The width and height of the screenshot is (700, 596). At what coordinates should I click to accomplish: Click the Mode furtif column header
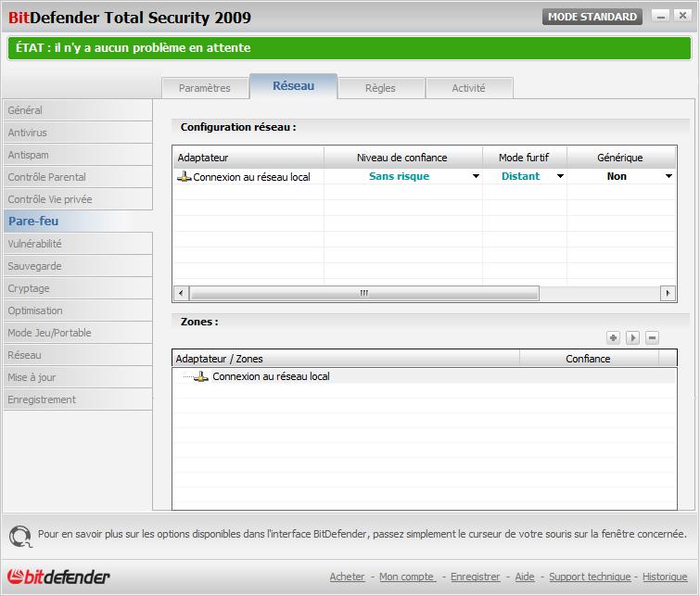click(x=525, y=158)
